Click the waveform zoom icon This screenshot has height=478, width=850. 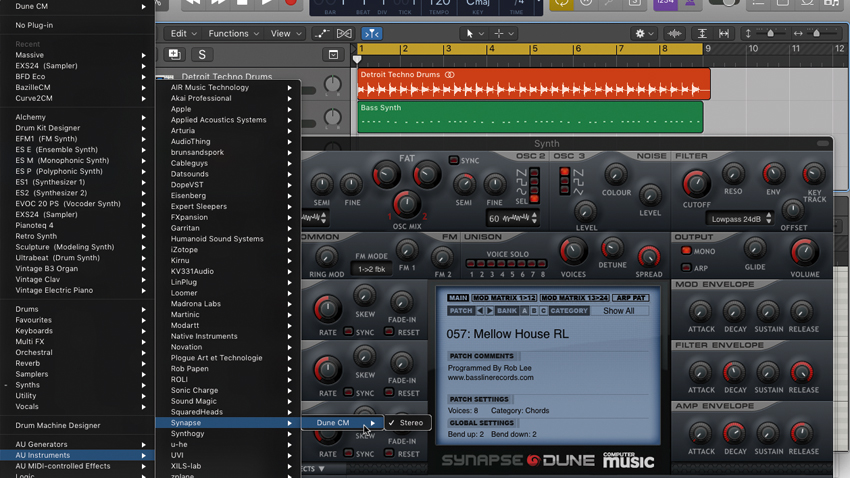pyautogui.click(x=674, y=34)
